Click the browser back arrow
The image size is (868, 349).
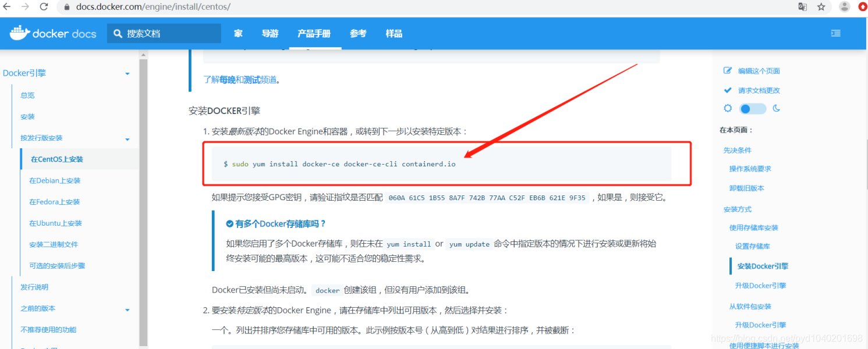pyautogui.click(x=6, y=7)
